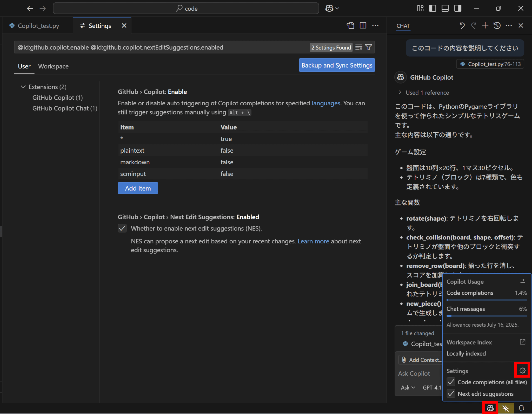Click the title bar code search box
The image size is (532, 414).
[186, 9]
